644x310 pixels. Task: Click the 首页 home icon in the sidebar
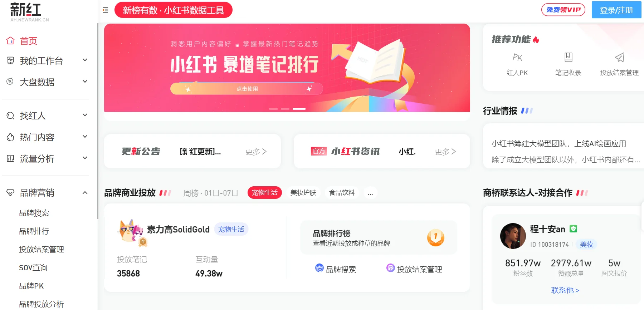coord(10,41)
